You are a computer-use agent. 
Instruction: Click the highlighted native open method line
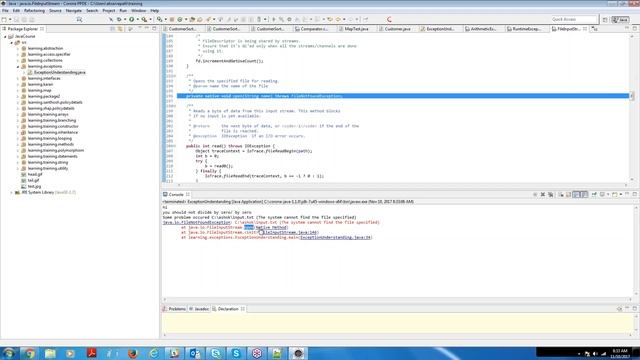click(403, 96)
